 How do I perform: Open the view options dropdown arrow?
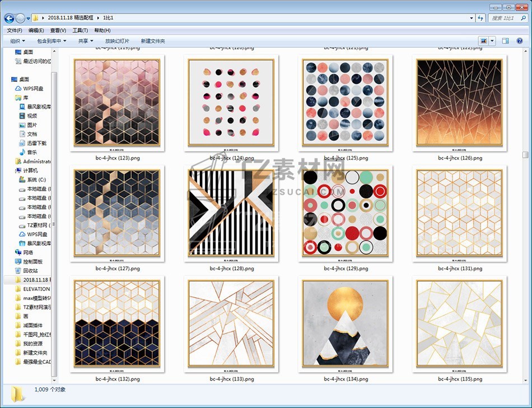(492, 41)
